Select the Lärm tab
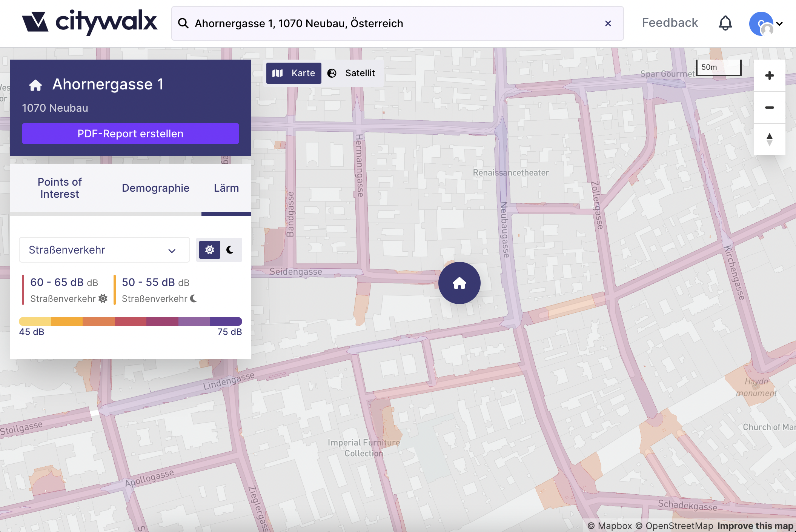Viewport: 796px width, 532px height. tap(226, 188)
